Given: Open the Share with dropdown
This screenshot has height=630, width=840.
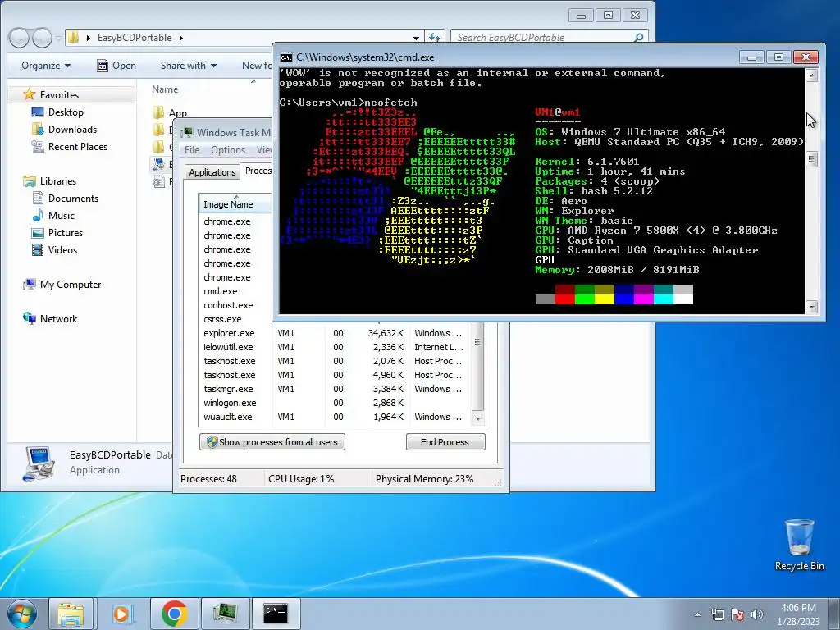Looking at the screenshot, I should pos(189,66).
